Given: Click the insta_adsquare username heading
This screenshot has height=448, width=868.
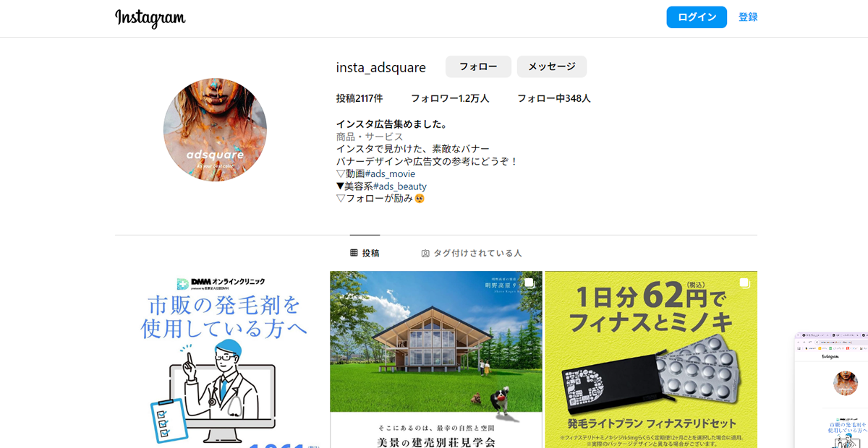Looking at the screenshot, I should click(x=381, y=67).
